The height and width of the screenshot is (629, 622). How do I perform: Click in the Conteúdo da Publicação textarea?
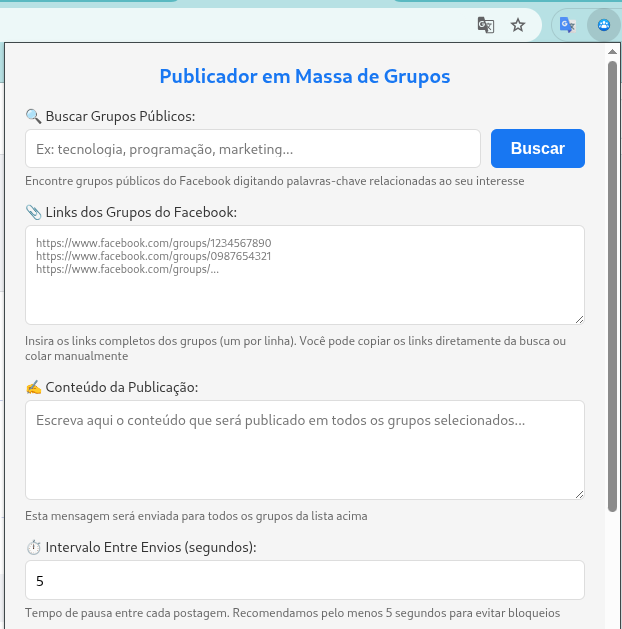(305, 450)
